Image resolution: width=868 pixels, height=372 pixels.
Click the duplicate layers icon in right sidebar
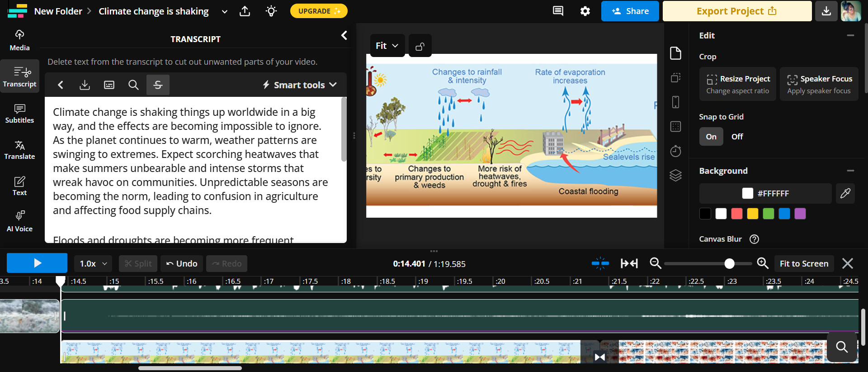click(675, 77)
